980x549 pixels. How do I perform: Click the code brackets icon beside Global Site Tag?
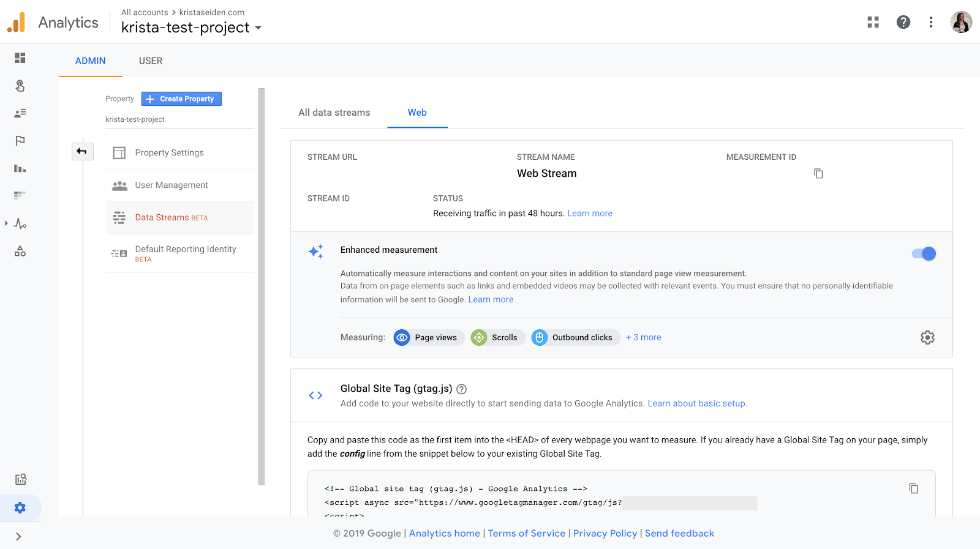point(315,395)
